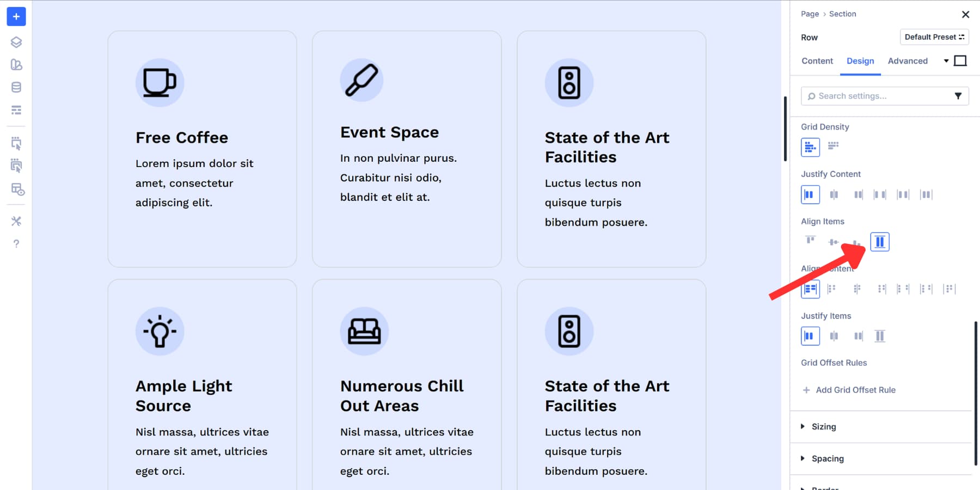The image size is (980, 490).
Task: Expand the Spacing section
Action: [x=828, y=458]
